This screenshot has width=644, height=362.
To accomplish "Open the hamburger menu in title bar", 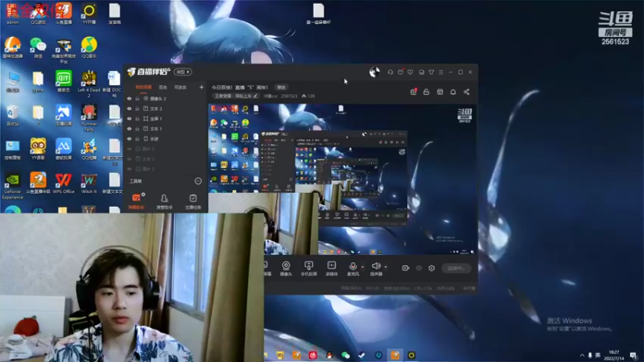I will [441, 72].
